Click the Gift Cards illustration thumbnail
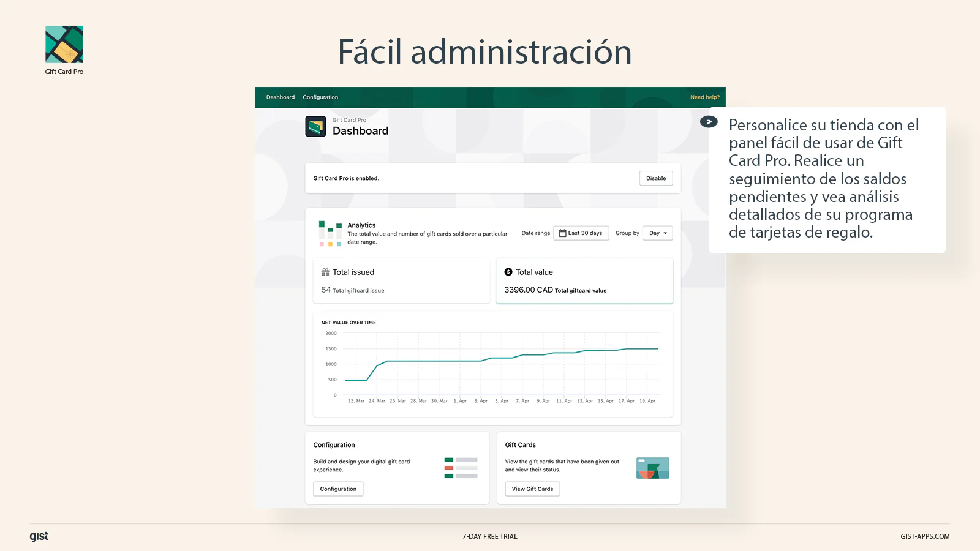 (x=653, y=468)
